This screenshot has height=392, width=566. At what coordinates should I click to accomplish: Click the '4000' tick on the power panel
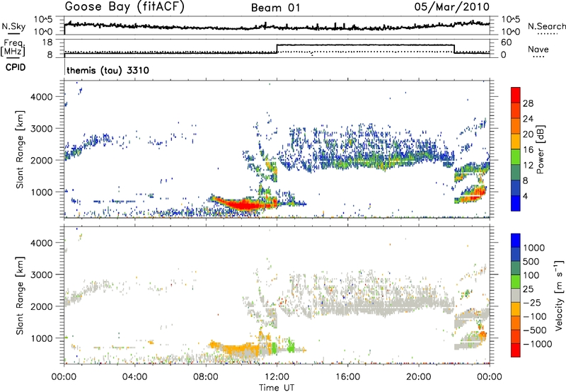(42, 97)
